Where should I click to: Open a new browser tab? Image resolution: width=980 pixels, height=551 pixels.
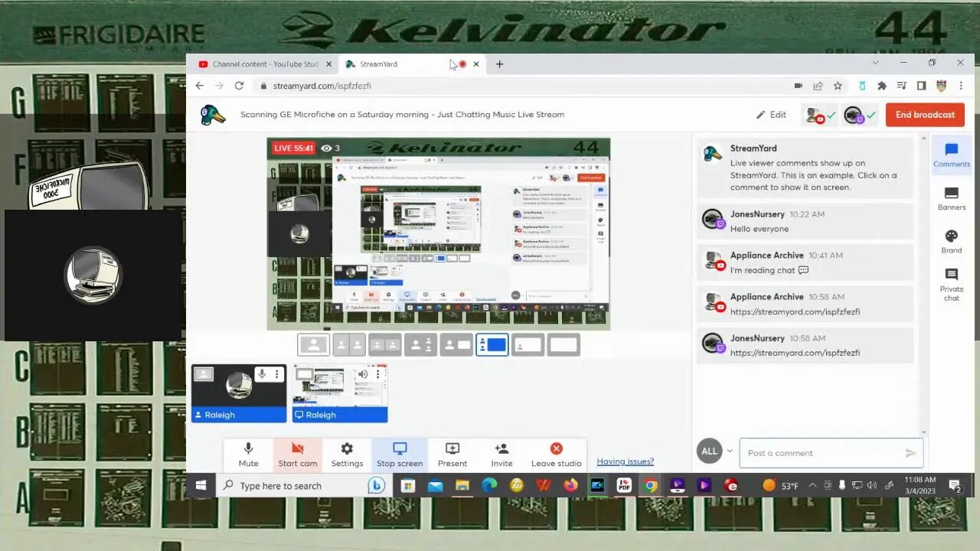[x=499, y=64]
